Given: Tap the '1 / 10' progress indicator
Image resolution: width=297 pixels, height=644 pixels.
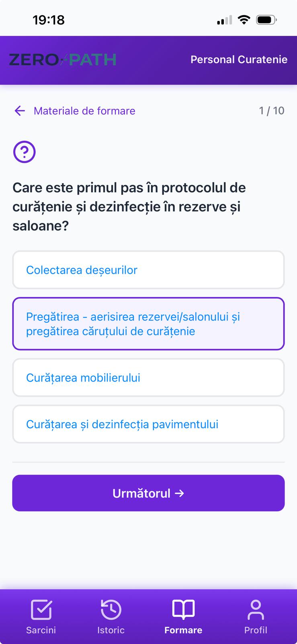Looking at the screenshot, I should pos(272,110).
